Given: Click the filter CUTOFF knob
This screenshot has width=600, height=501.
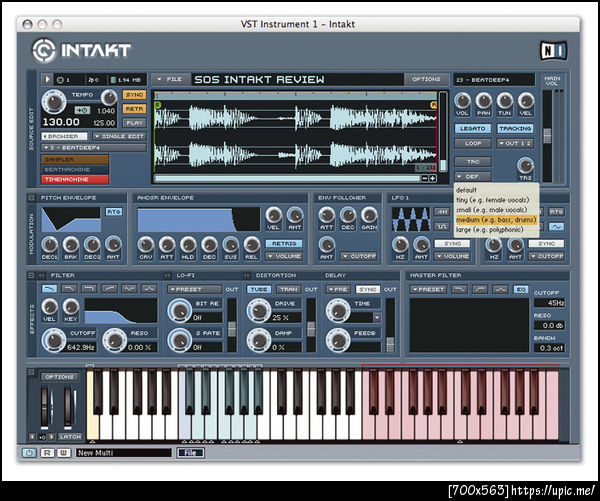Looking at the screenshot, I should [54, 340].
